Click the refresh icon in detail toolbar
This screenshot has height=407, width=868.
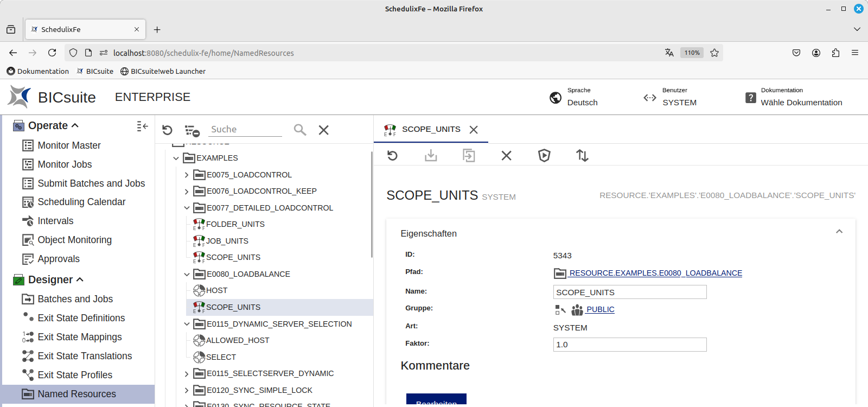pos(392,156)
